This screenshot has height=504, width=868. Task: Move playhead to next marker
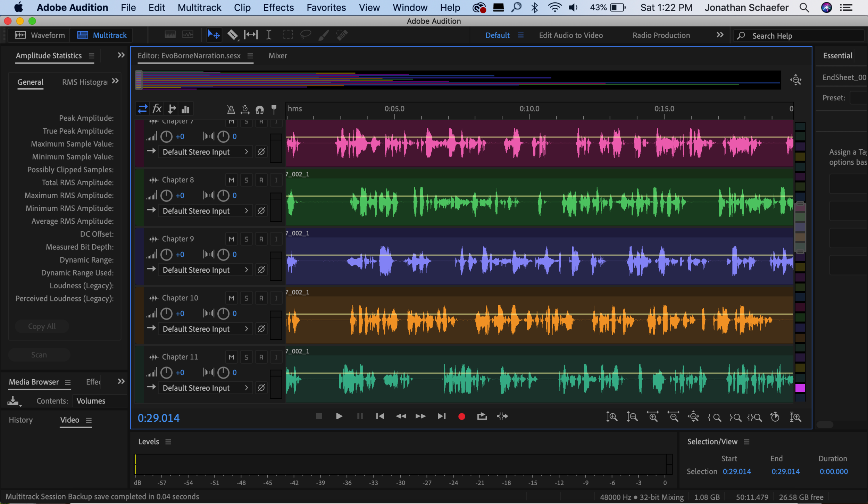click(x=442, y=416)
